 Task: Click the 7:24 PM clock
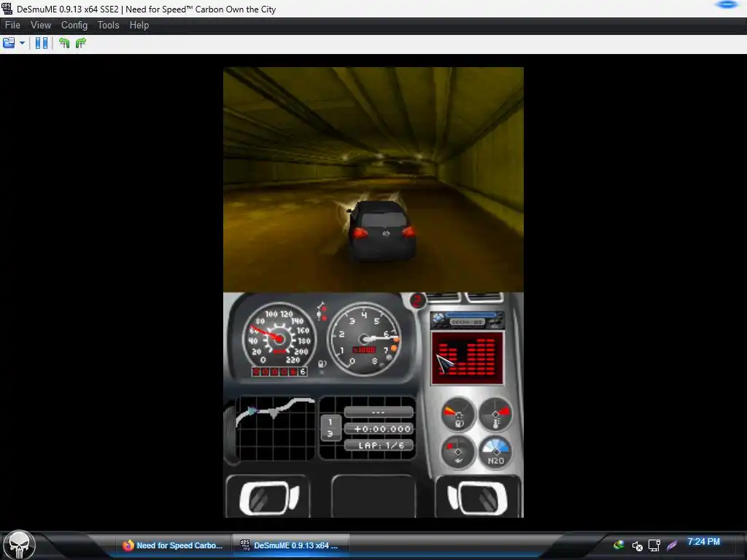(x=704, y=542)
